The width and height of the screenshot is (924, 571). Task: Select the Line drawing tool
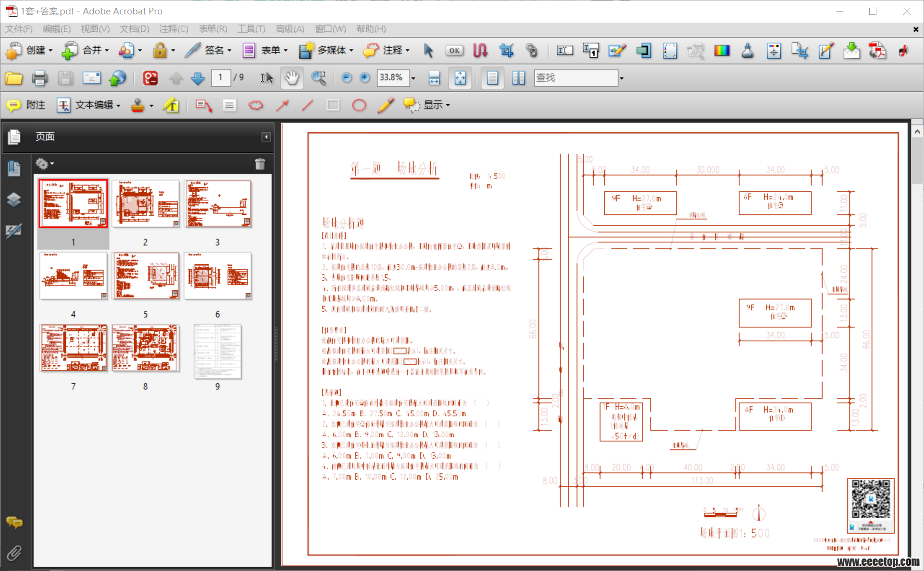coord(308,105)
